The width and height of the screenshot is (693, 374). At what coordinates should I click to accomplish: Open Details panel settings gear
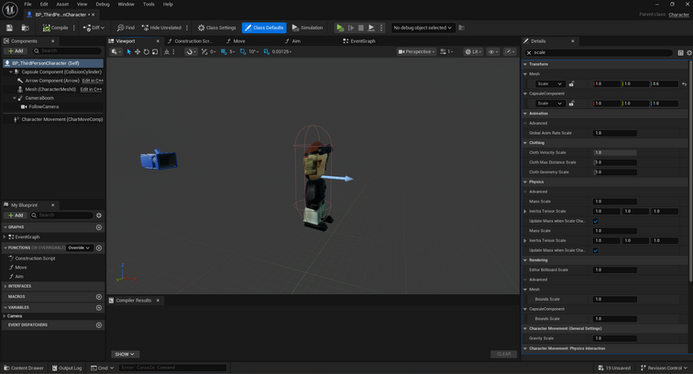click(689, 53)
